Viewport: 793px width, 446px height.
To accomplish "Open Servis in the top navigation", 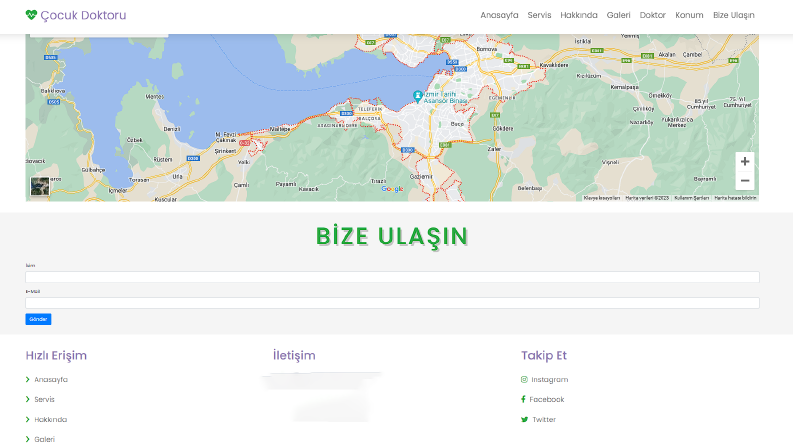I will tap(539, 15).
